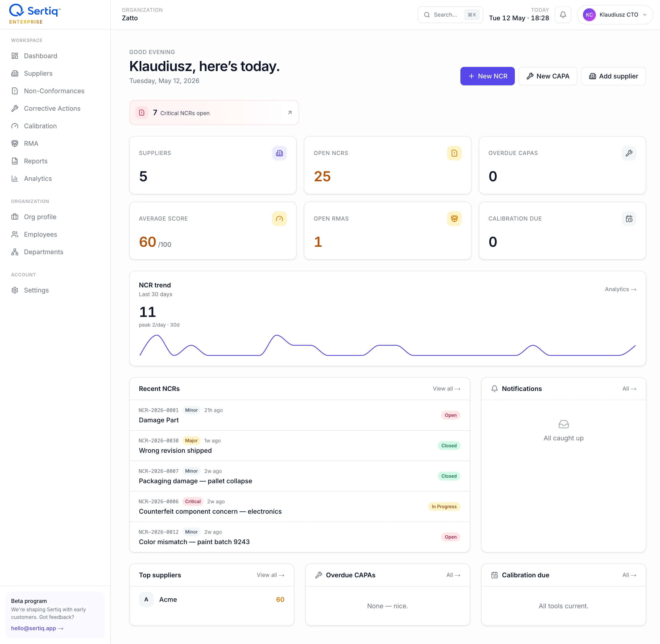The width and height of the screenshot is (660, 644).
Task: Click the Acme letter A avatar
Action: 146,599
